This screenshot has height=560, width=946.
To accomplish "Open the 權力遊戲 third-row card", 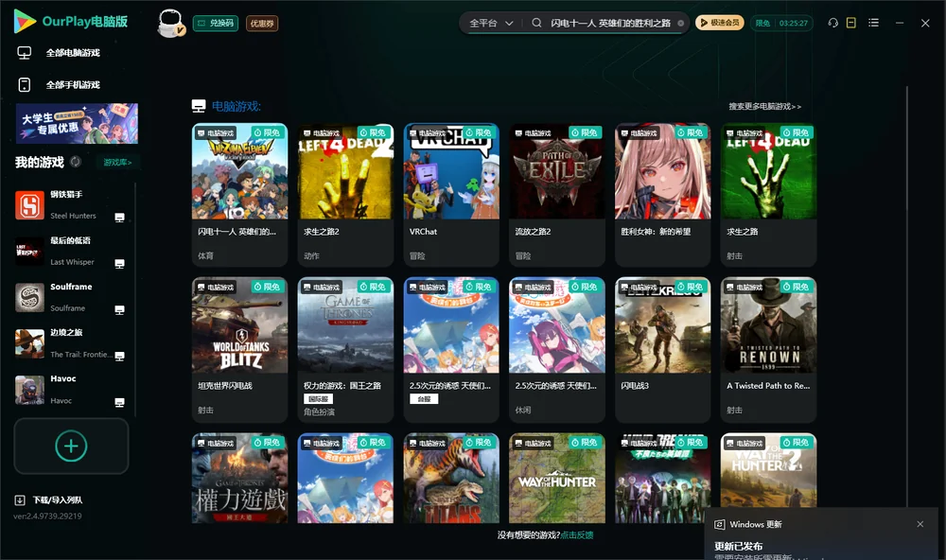I will 239,478.
